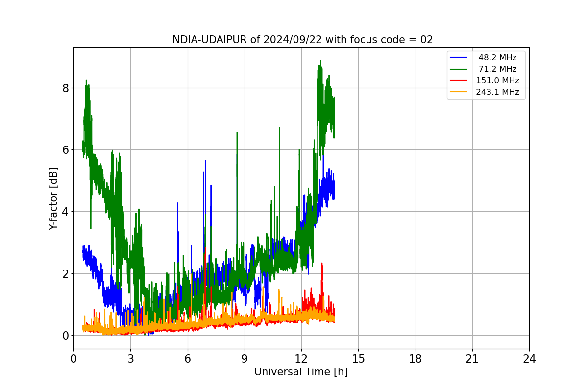
Task: Click the blue line swatch in legend
Action: [459, 58]
